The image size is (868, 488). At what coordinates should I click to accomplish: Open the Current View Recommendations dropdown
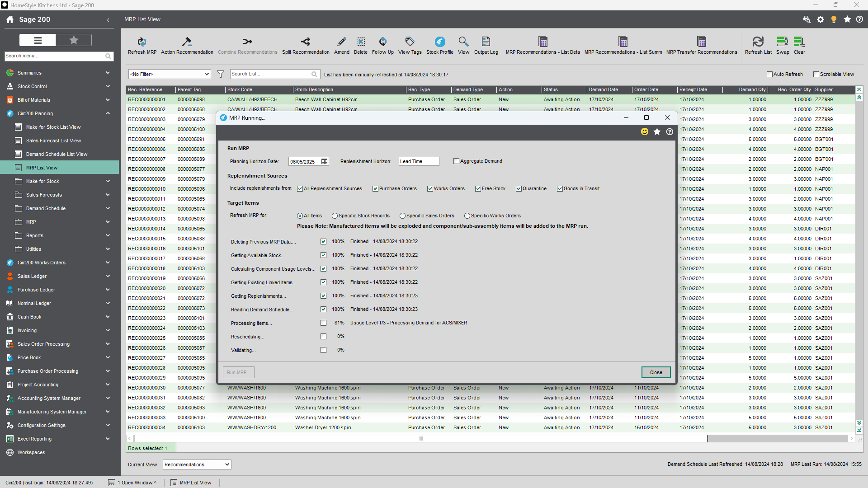pyautogui.click(x=197, y=465)
